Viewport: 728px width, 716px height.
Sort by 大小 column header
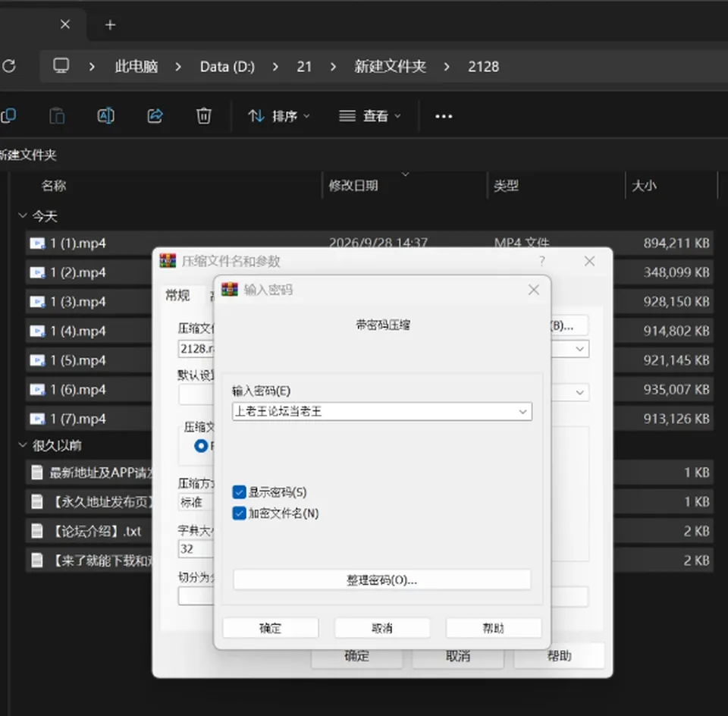pyautogui.click(x=644, y=186)
